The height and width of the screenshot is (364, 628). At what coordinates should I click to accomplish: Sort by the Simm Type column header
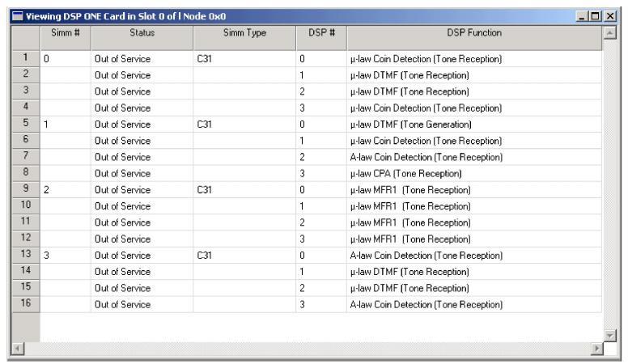pyautogui.click(x=244, y=33)
